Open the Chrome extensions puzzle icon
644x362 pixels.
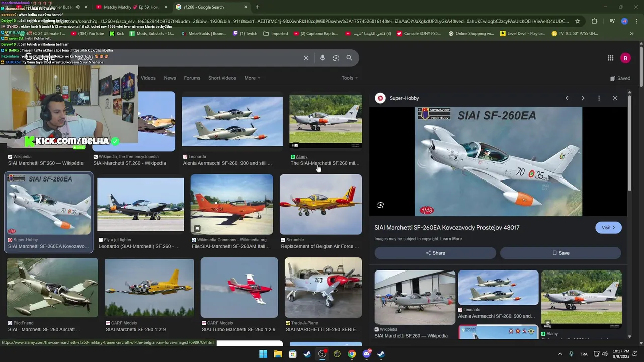tap(594, 21)
